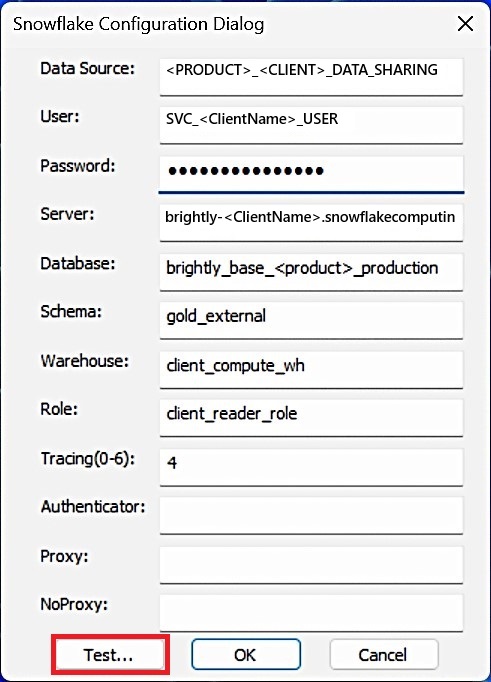Click the Database input box

311,272
